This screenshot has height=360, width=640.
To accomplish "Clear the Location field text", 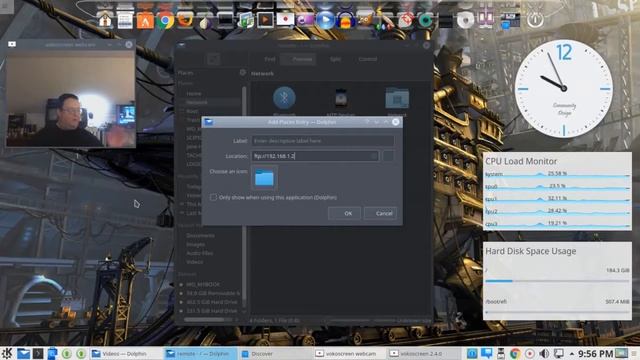I will [x=374, y=156].
